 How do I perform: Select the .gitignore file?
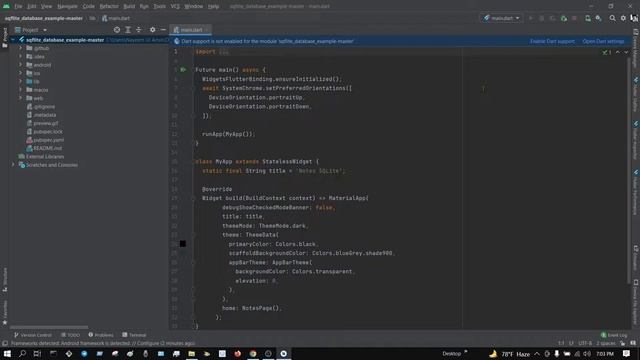click(x=41, y=107)
